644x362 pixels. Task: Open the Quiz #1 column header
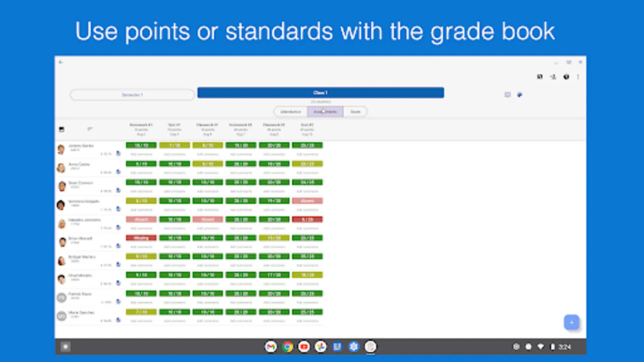(174, 130)
